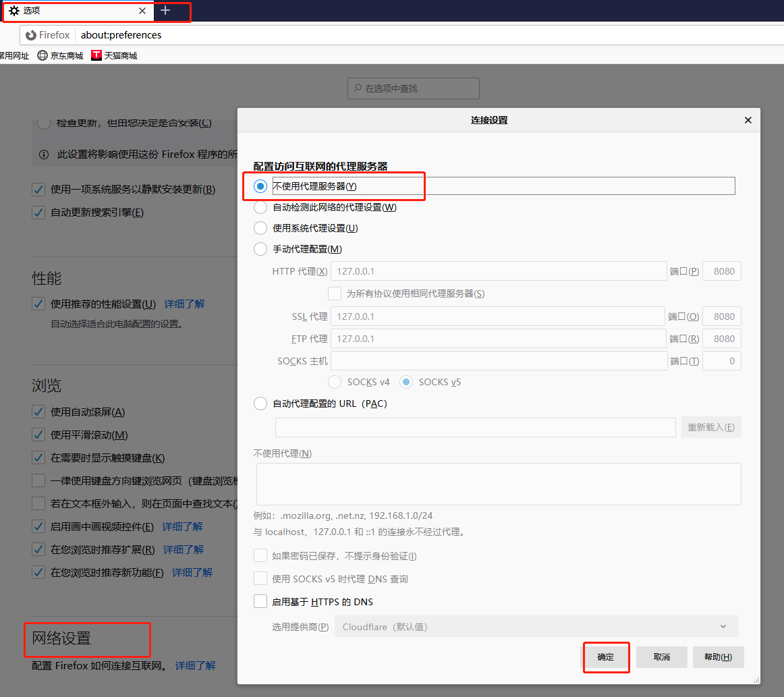Screen dimensions: 784x697
Task: Click the HTTP 代理 address field
Action: 499,271
